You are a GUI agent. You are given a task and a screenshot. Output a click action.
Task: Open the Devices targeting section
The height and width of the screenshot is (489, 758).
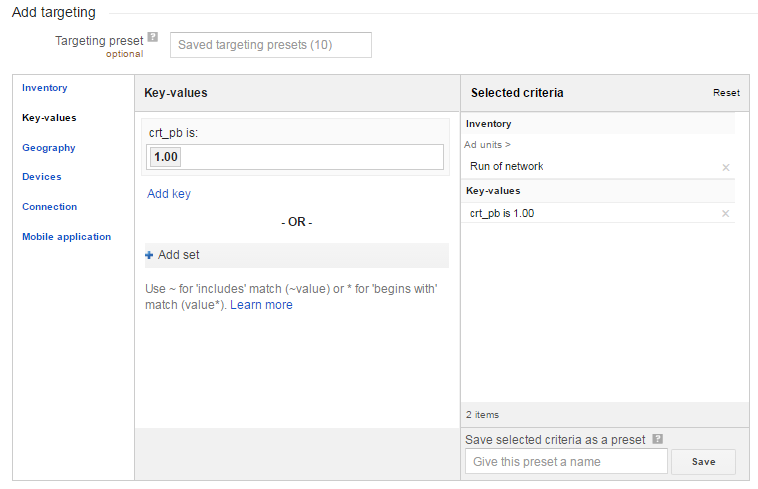(x=42, y=177)
